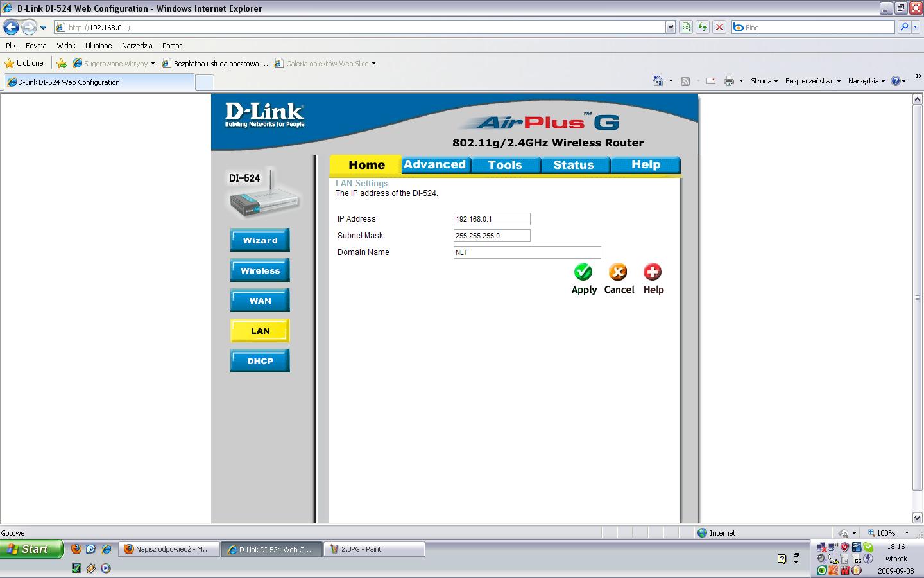Click Galeria obiektów Web Slice link
Image resolution: width=924 pixels, height=578 pixels.
tap(325, 64)
